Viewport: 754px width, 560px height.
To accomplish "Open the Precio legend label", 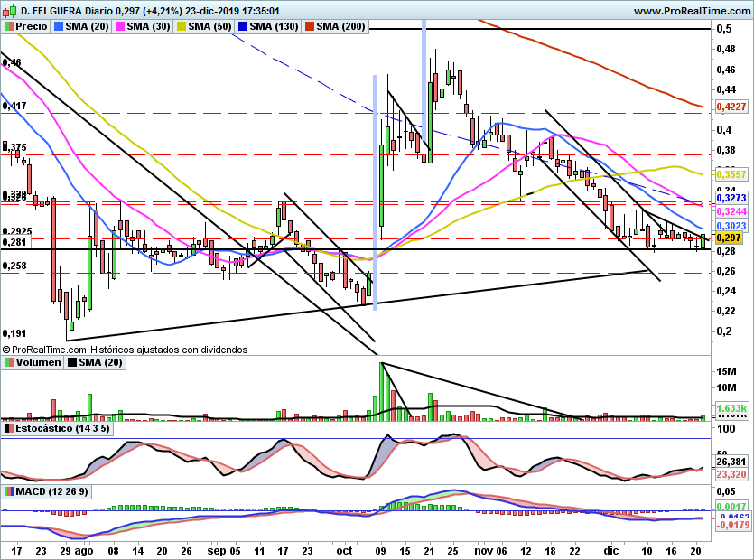I will [x=32, y=27].
